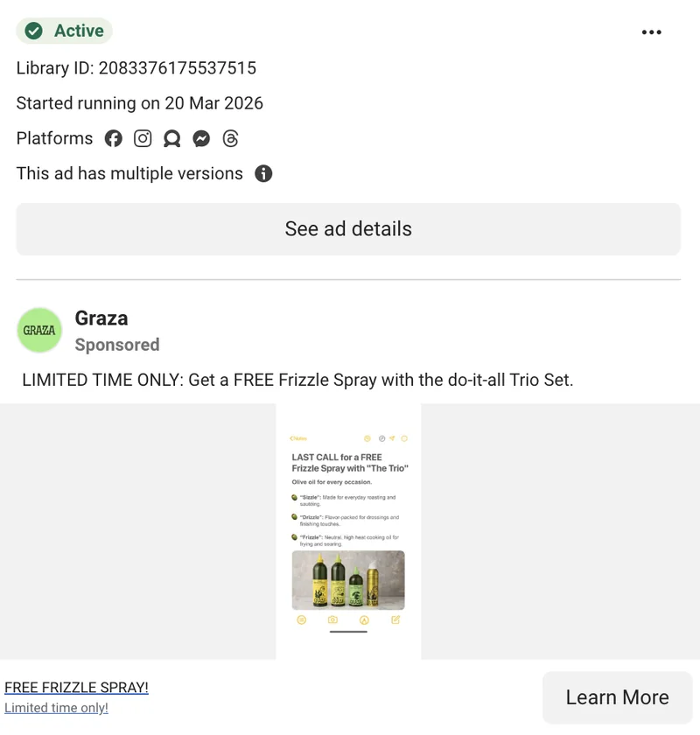Image resolution: width=700 pixels, height=735 pixels.
Task: Click the checklist icon in the preview toolbar
Action: (302, 619)
